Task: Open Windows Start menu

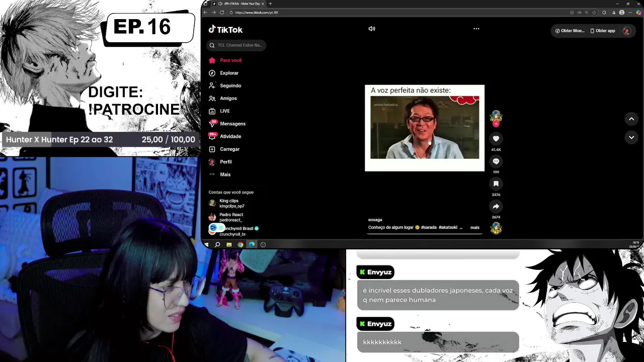Action: (206, 244)
